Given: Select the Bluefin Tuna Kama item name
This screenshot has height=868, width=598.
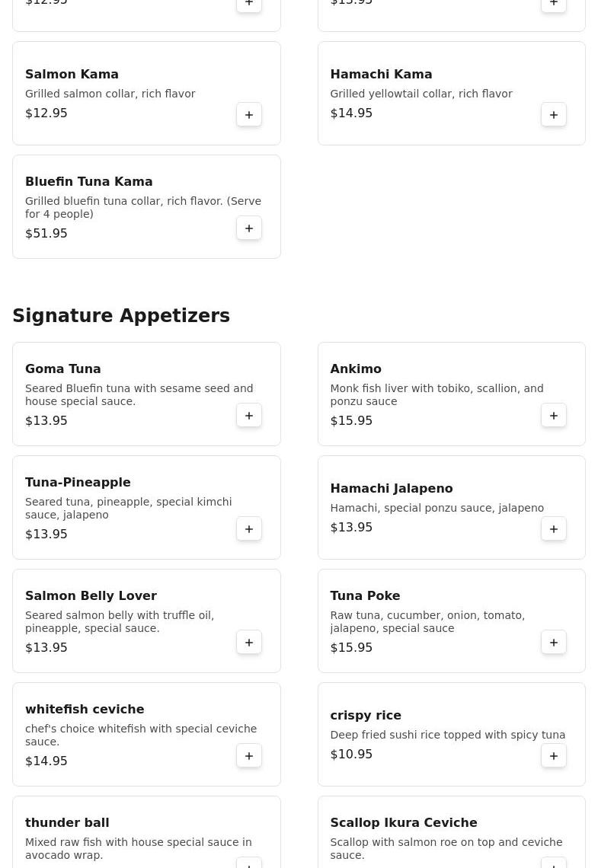Looking at the screenshot, I should [x=89, y=182].
